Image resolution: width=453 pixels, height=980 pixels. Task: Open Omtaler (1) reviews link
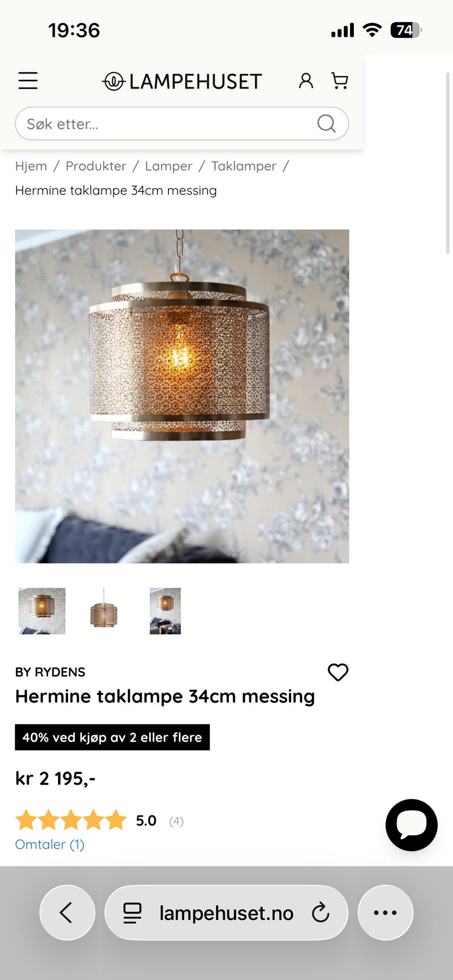[x=50, y=844]
